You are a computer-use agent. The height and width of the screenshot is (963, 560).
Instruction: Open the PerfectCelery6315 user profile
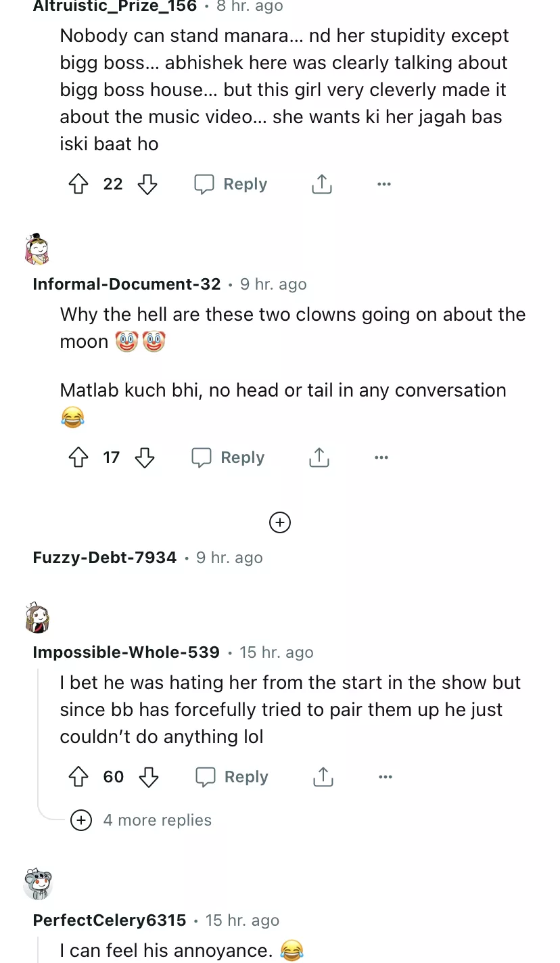click(110, 920)
